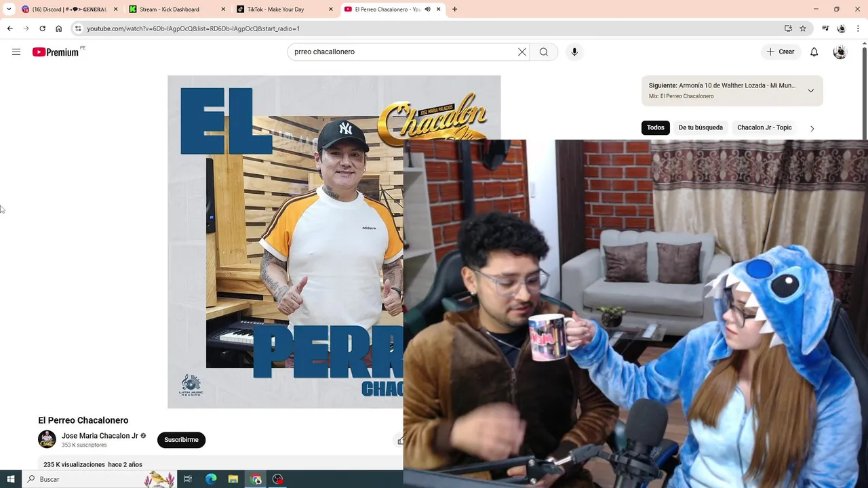Viewport: 868px width, 488px height.
Task: Go forward with the browser forward arrow
Action: point(26,28)
